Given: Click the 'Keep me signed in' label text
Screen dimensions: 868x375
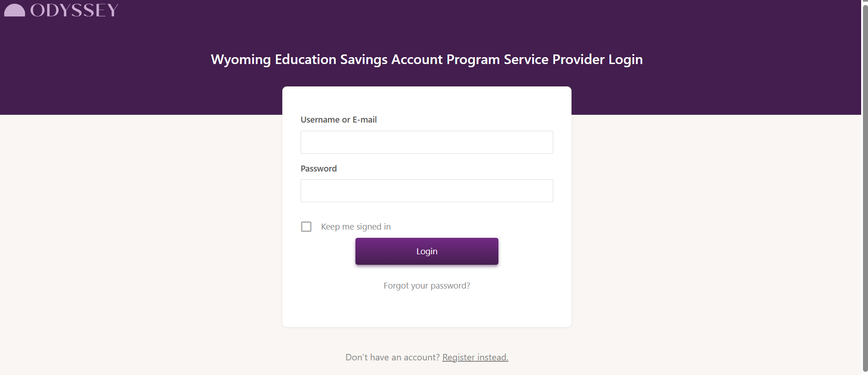Looking at the screenshot, I should [x=356, y=227].
